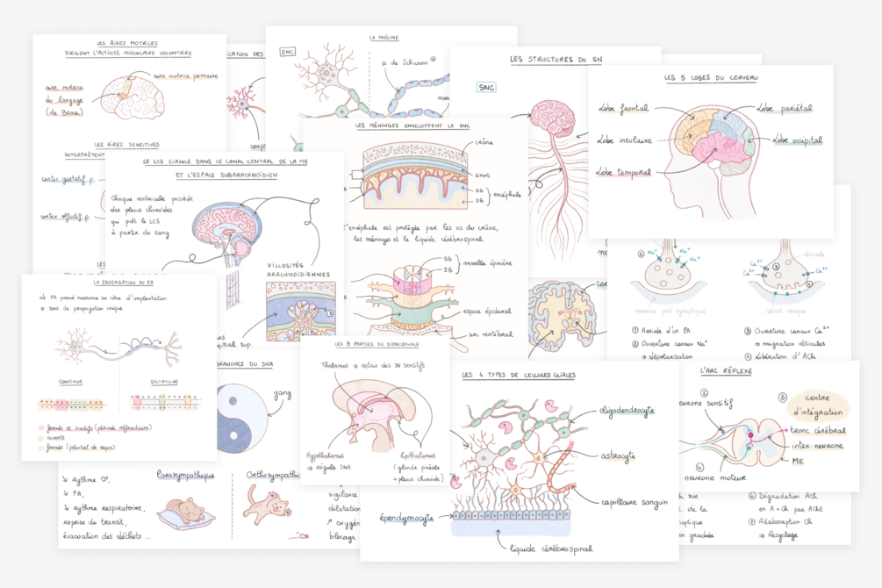Screen dimensions: 882x588
Task: Click the 'lobe occipital' label
Action: (797, 140)
